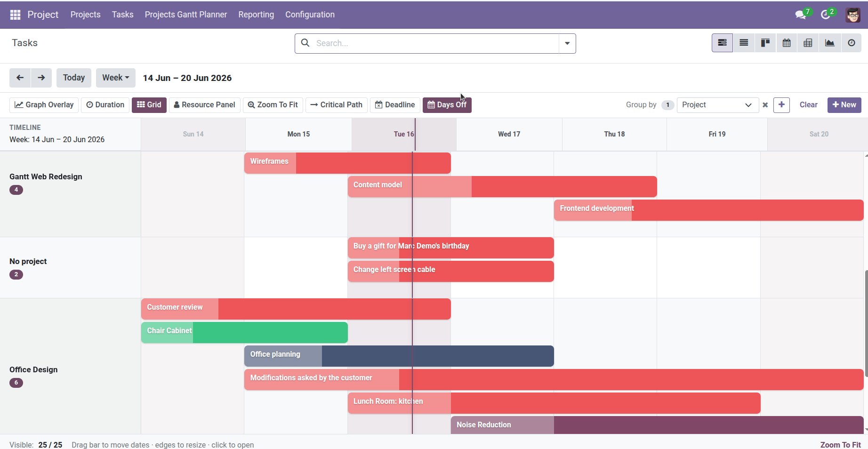The width and height of the screenshot is (868, 449).
Task: Open the Configuration menu
Action: coord(310,15)
